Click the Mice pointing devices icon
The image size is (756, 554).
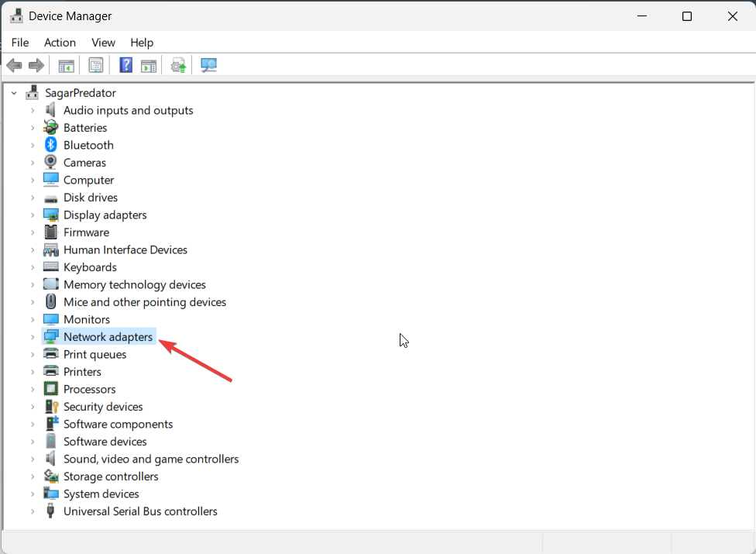click(x=50, y=301)
